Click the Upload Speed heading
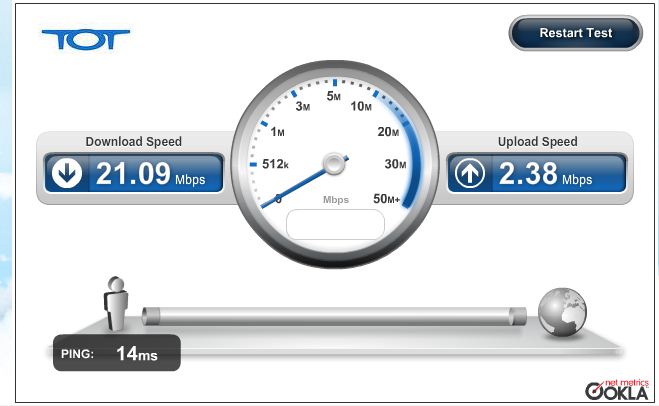659x406 pixels. click(x=538, y=142)
